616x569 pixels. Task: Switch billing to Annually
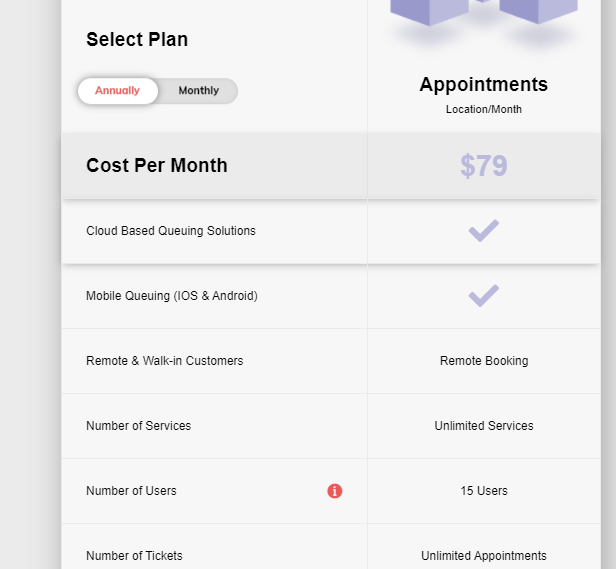coord(118,91)
